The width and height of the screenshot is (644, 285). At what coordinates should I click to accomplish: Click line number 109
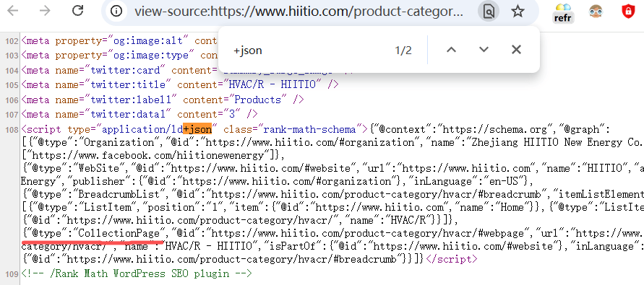tap(12, 274)
